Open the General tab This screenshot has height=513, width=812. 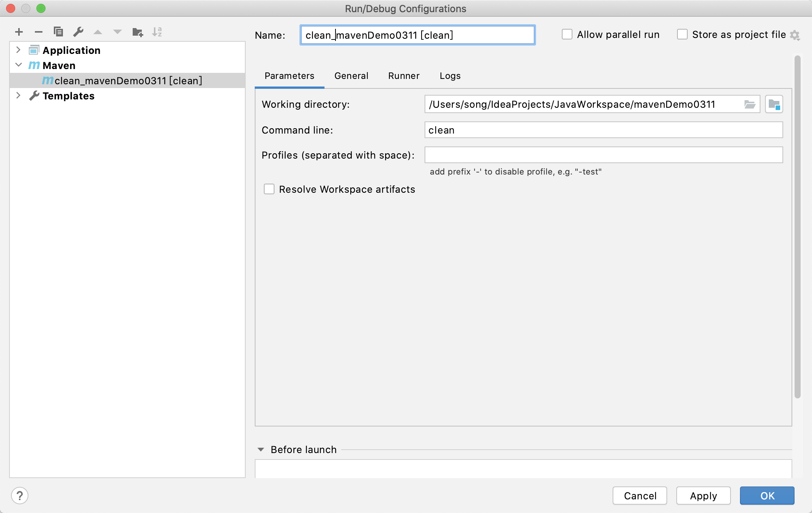tap(351, 76)
